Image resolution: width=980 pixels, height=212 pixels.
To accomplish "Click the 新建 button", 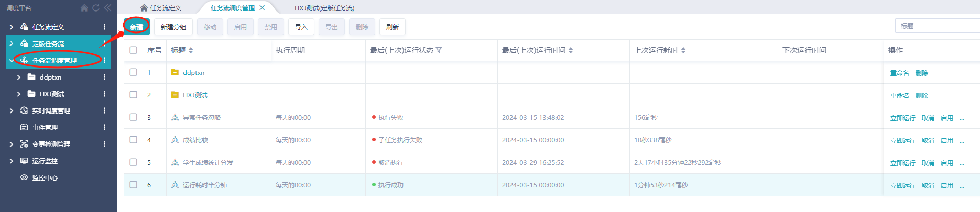I will (x=137, y=27).
